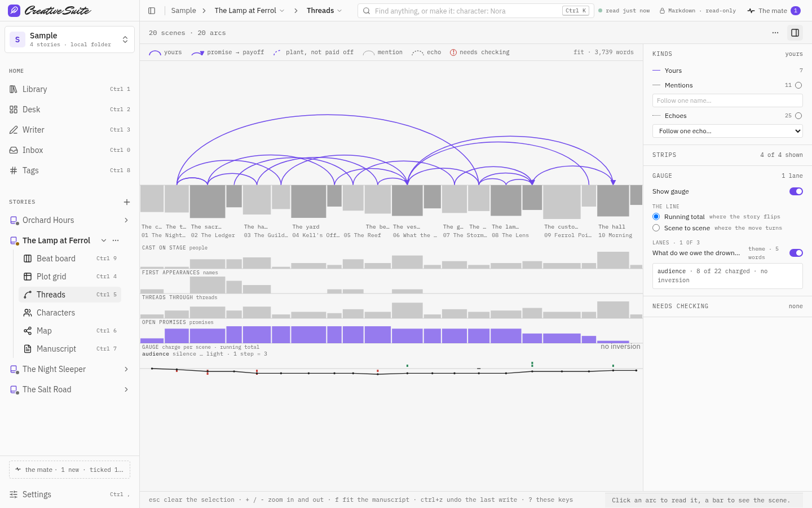Click the 'Find anything' search box
The height and width of the screenshot is (508, 812).
[x=475, y=11]
